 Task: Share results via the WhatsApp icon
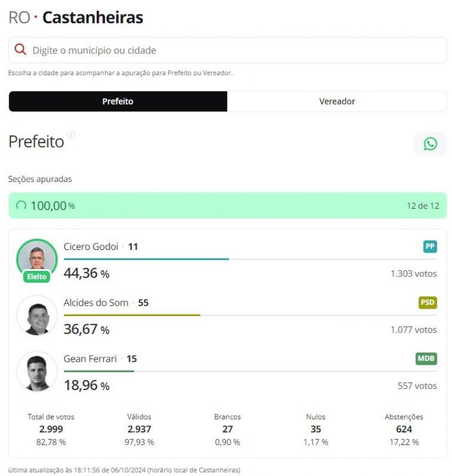[431, 144]
